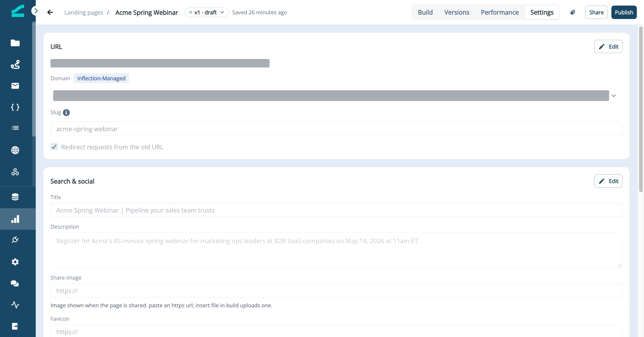Open the email envelope icon in the sidebar

(15, 86)
